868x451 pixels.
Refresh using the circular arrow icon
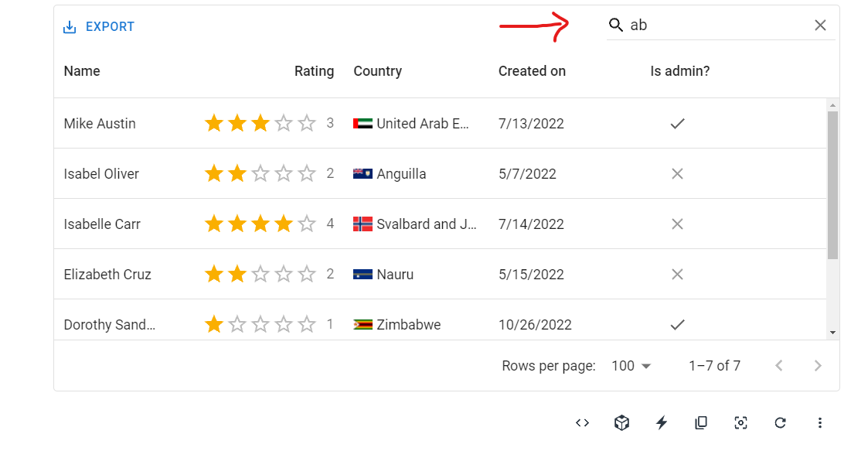point(780,422)
